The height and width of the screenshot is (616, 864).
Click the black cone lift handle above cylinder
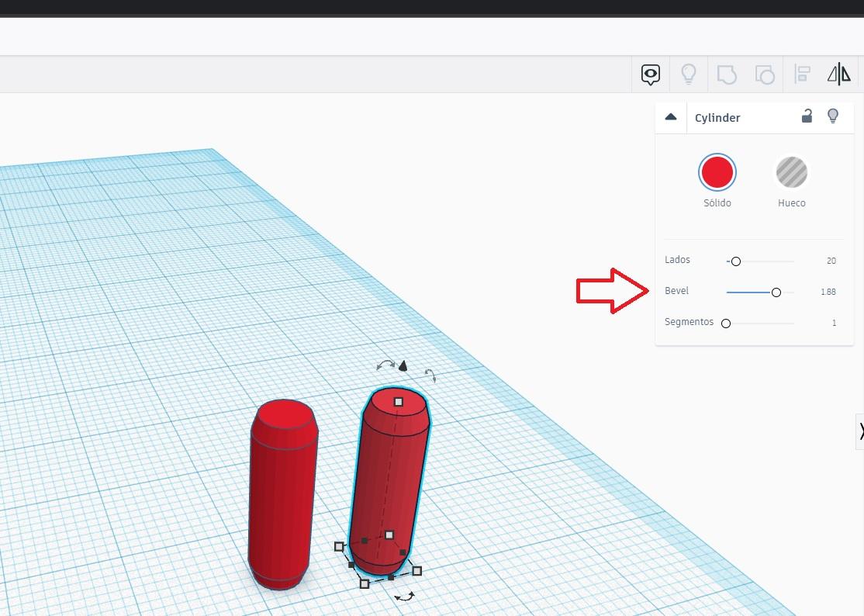[x=403, y=366]
